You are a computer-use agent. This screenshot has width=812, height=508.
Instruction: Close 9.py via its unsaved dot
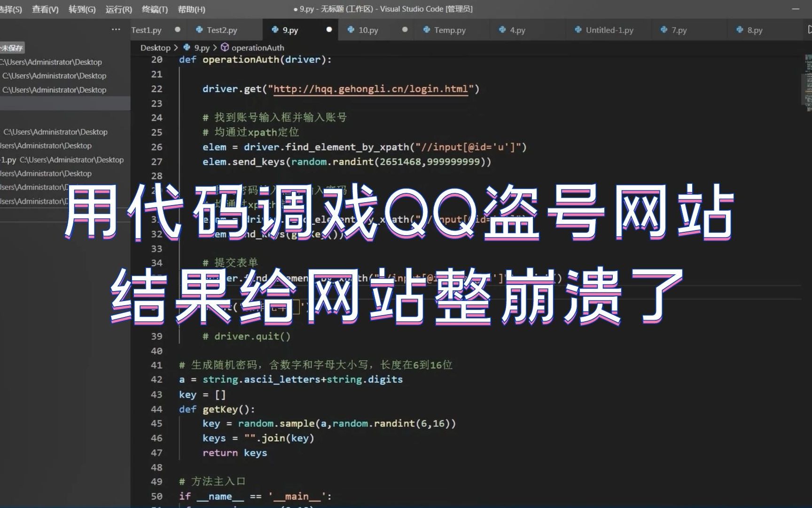pos(329,29)
